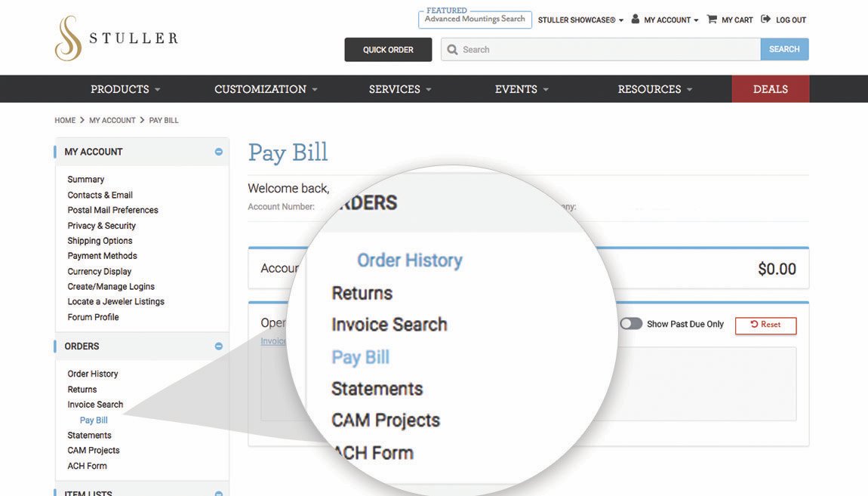Open the Products menu
Screen dimensions: 868x496
point(125,89)
